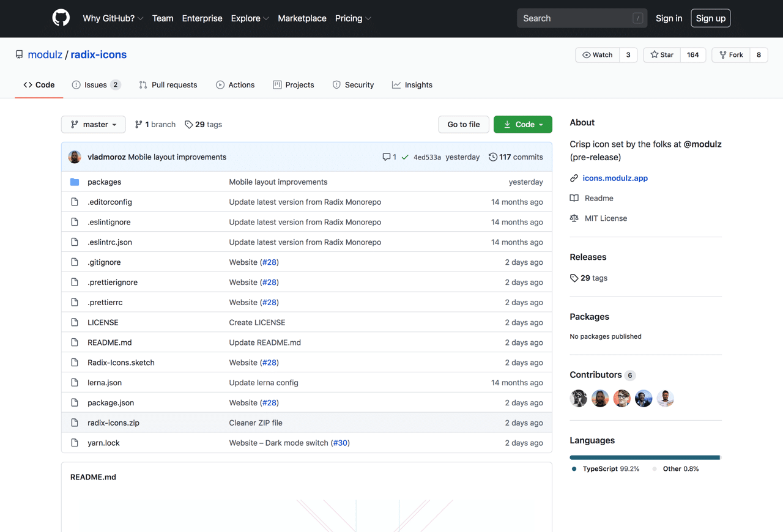Click the Search input field
This screenshot has height=532, width=783.
575,18
